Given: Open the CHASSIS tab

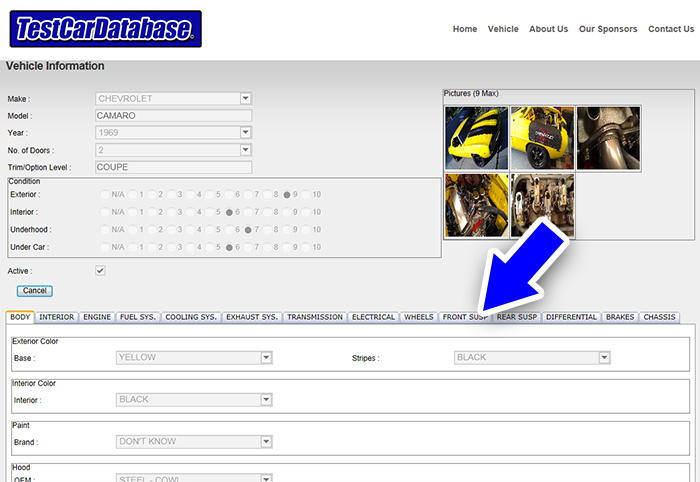Looking at the screenshot, I should [659, 317].
